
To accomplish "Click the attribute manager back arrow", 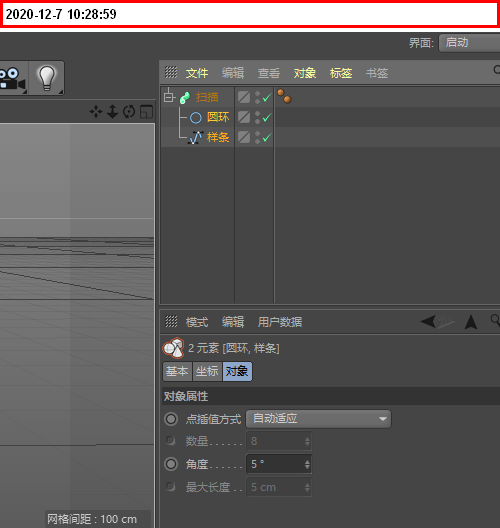I will 428,321.
